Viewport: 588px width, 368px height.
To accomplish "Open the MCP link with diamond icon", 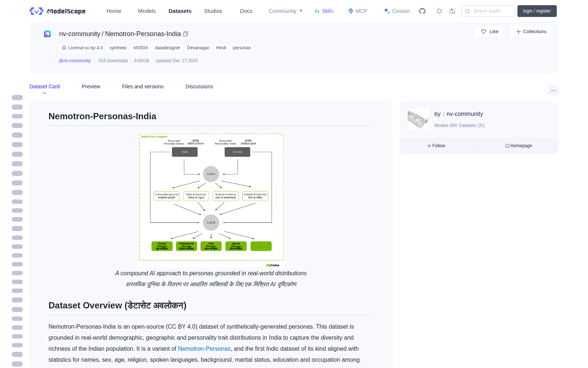I will pos(357,11).
